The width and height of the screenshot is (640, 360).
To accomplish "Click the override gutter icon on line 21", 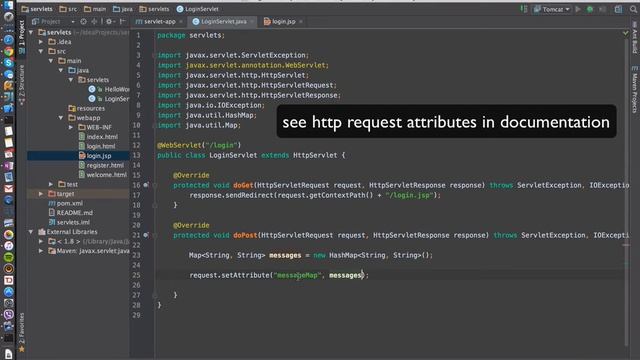I will coord(146,235).
